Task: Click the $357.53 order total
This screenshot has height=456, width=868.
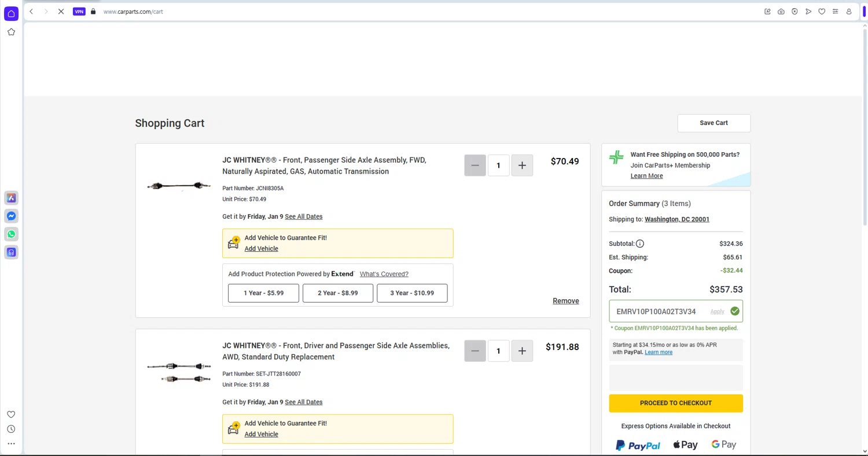Action: 726,289
